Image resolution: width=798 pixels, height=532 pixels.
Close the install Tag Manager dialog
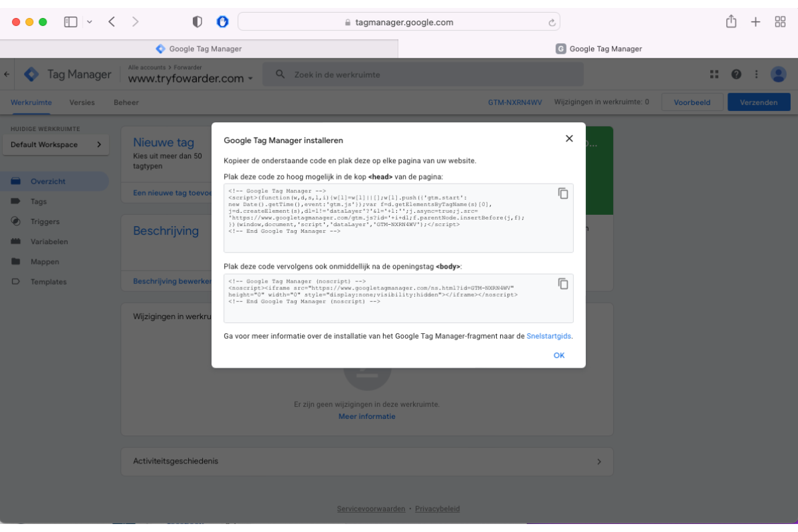tap(569, 139)
